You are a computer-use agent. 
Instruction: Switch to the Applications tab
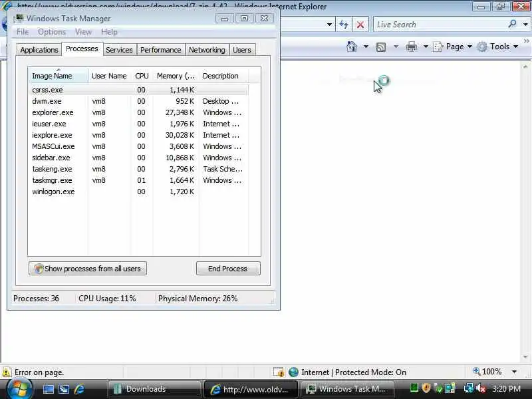click(39, 50)
